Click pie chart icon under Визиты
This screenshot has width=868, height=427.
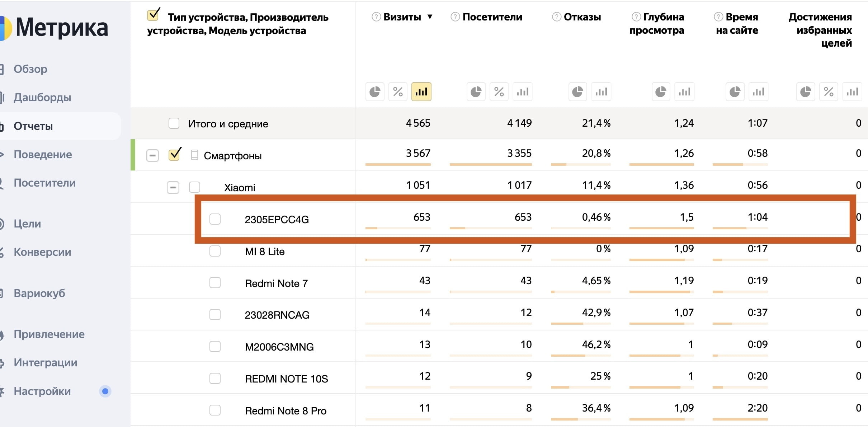(x=375, y=92)
